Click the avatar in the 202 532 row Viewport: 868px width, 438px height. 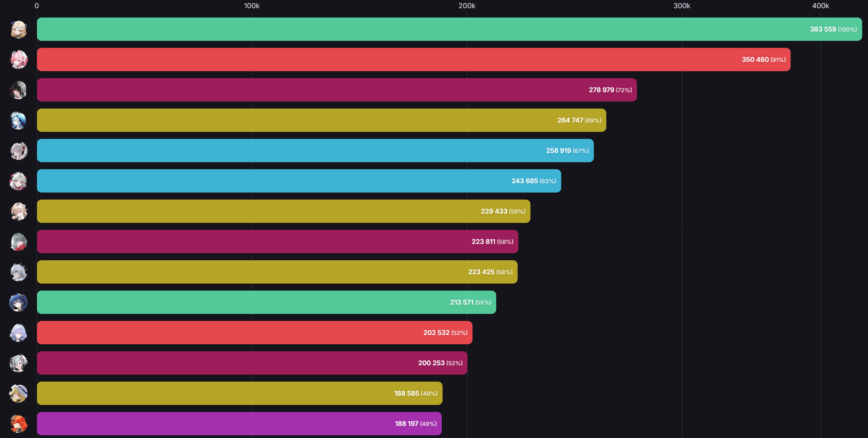[x=18, y=333]
